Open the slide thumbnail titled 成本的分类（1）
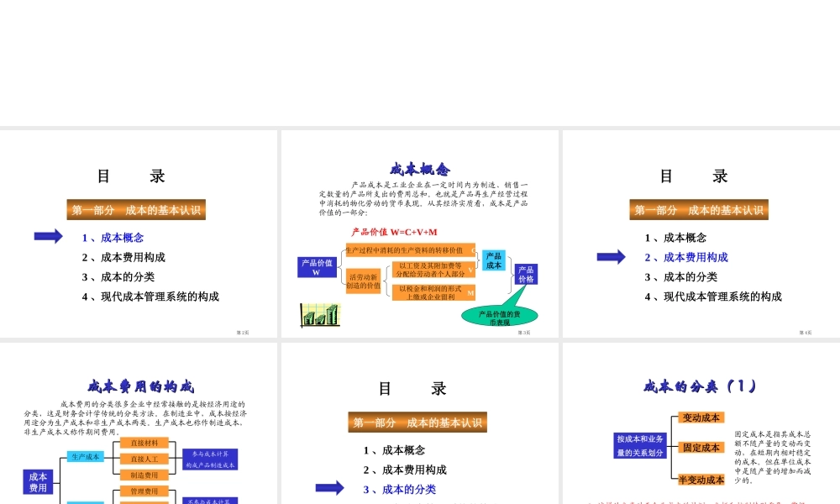840x504 pixels. pyautogui.click(x=701, y=423)
